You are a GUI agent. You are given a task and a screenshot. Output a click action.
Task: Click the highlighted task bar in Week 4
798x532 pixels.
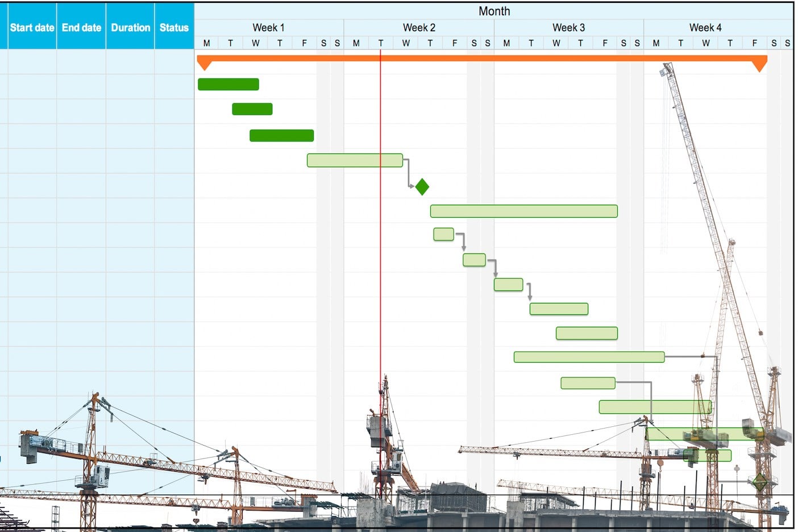pyautogui.click(x=705, y=433)
